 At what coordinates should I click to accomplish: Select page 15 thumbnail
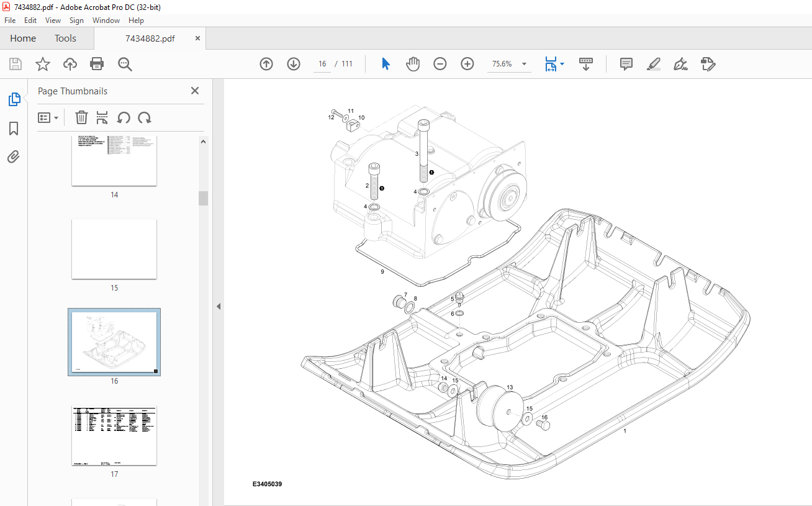click(114, 249)
